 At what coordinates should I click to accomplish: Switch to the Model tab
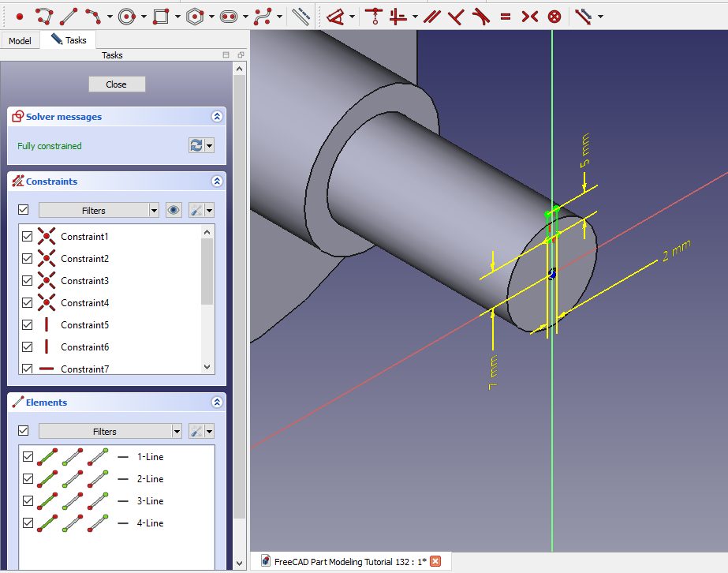(x=20, y=40)
